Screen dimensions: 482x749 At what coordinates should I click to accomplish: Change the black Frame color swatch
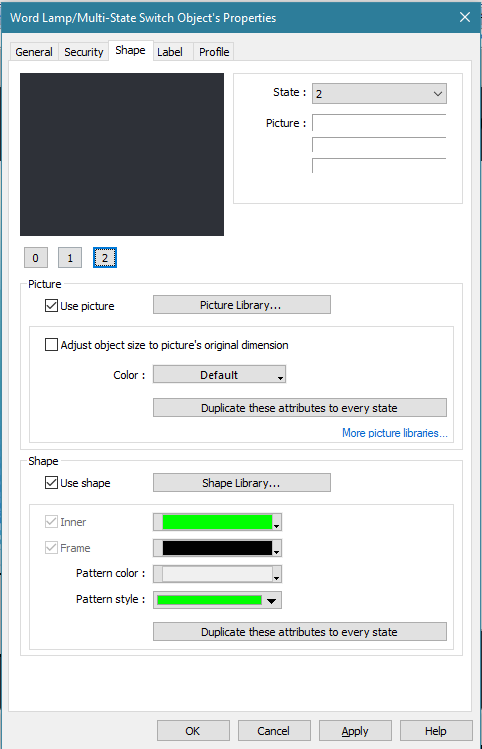tap(217, 548)
